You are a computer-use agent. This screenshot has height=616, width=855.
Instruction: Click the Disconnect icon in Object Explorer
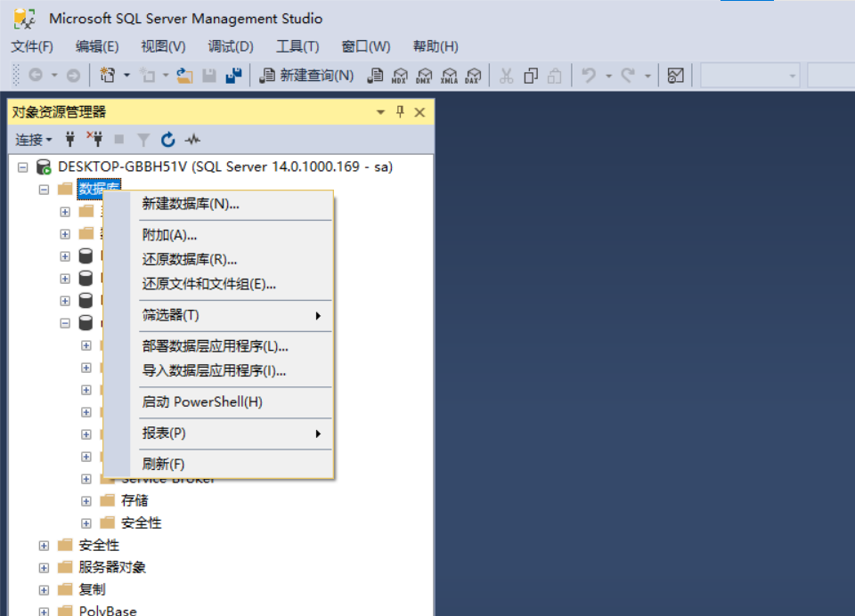point(98,140)
